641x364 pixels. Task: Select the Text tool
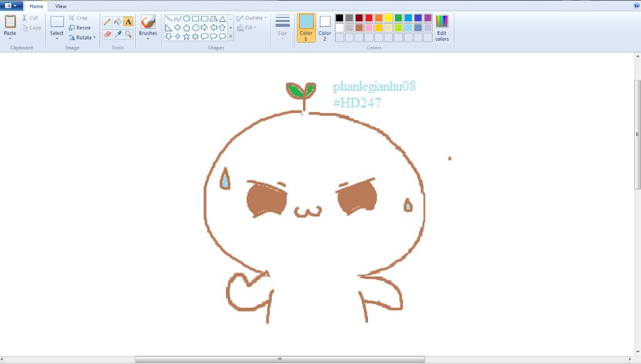(x=128, y=22)
